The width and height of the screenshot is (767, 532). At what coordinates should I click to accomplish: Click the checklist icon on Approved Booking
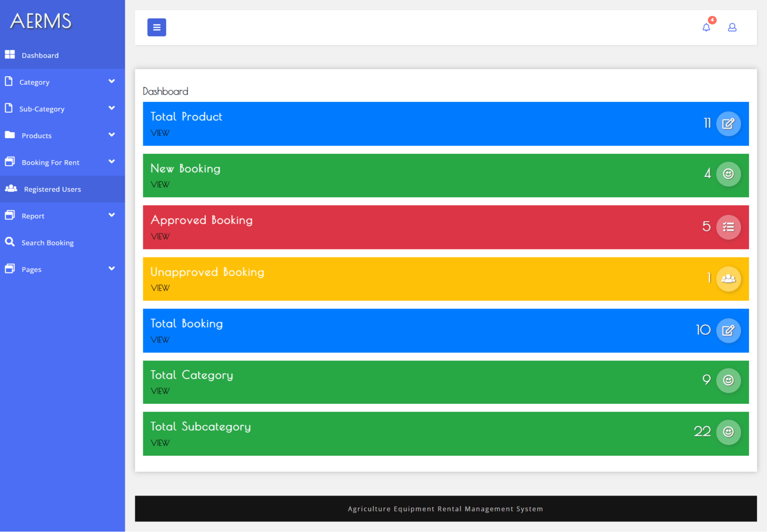[728, 227]
